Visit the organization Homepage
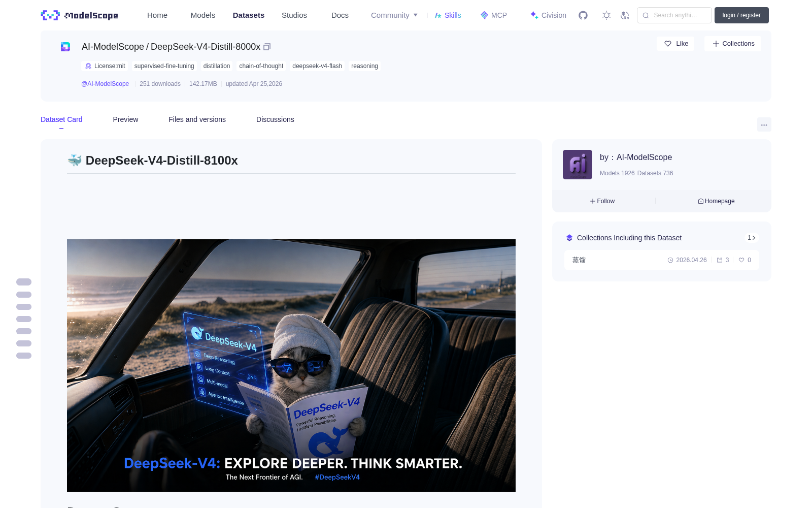The height and width of the screenshot is (508, 812). [716, 201]
